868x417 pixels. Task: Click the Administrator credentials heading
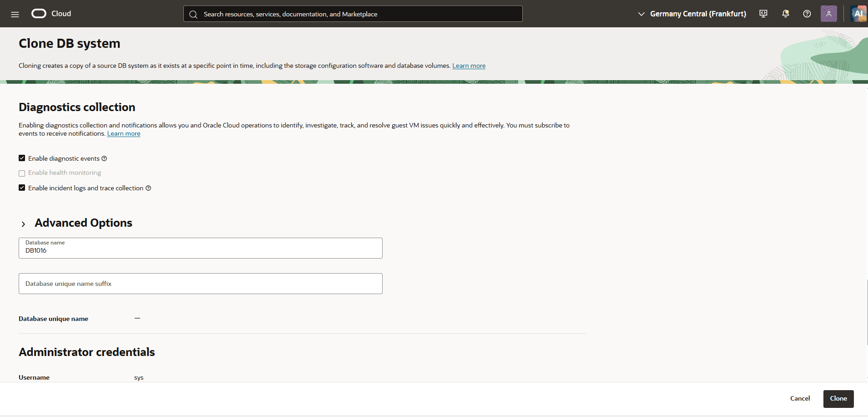pos(87,352)
